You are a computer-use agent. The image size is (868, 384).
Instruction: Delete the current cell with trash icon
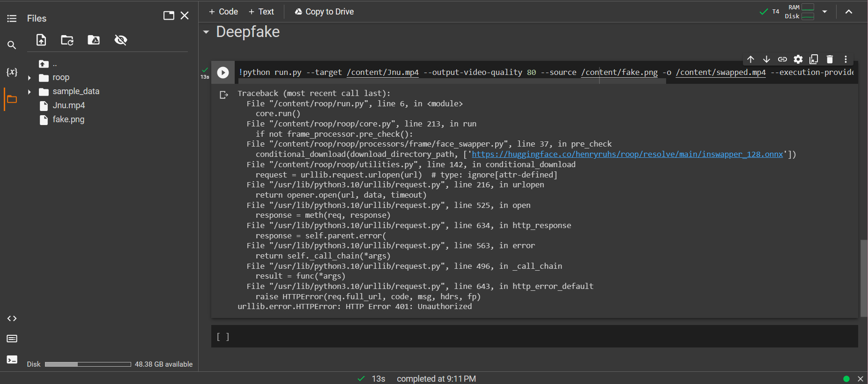830,59
